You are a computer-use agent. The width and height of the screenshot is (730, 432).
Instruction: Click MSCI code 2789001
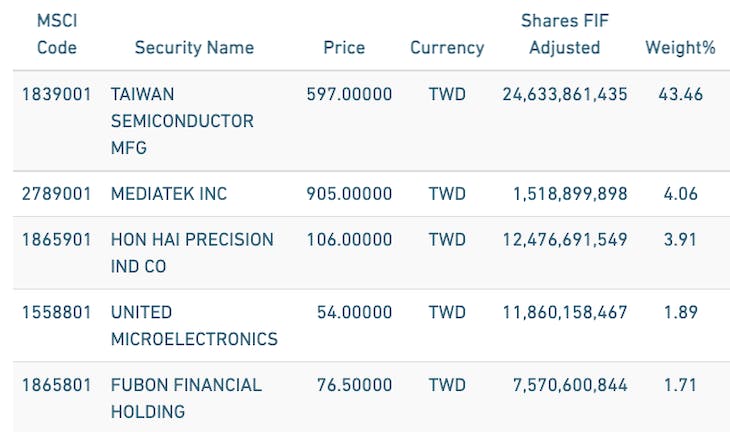coord(56,193)
